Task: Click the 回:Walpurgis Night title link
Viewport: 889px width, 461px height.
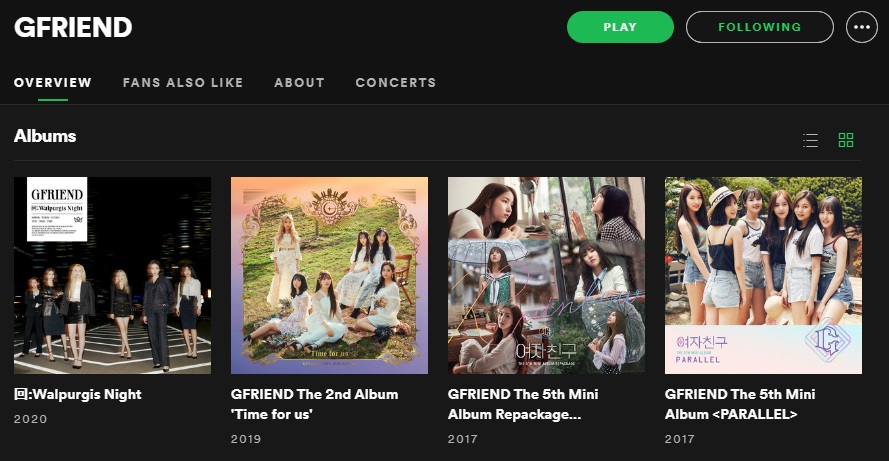Action: pos(78,395)
